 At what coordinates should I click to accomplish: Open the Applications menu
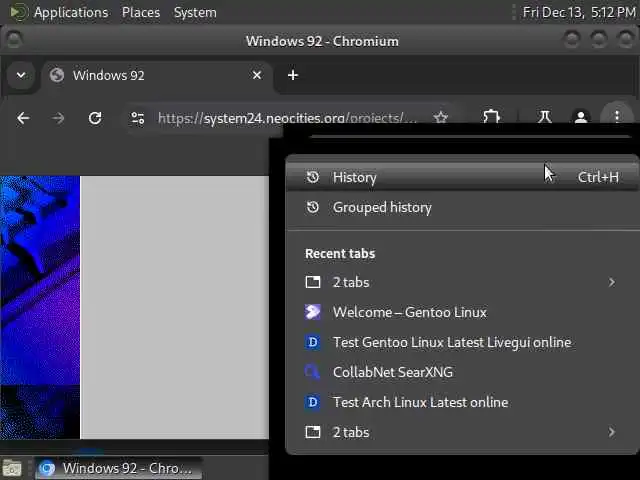tap(71, 12)
